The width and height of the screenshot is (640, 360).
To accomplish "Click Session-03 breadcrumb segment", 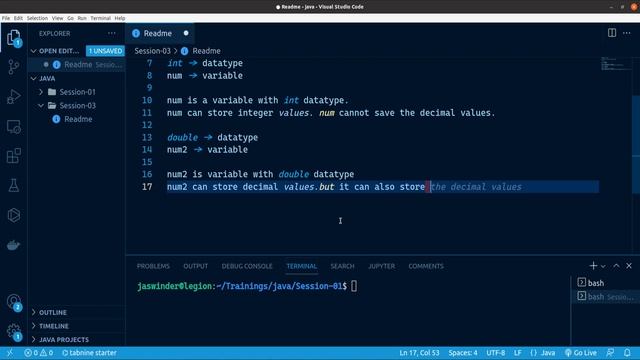I will [x=152, y=51].
